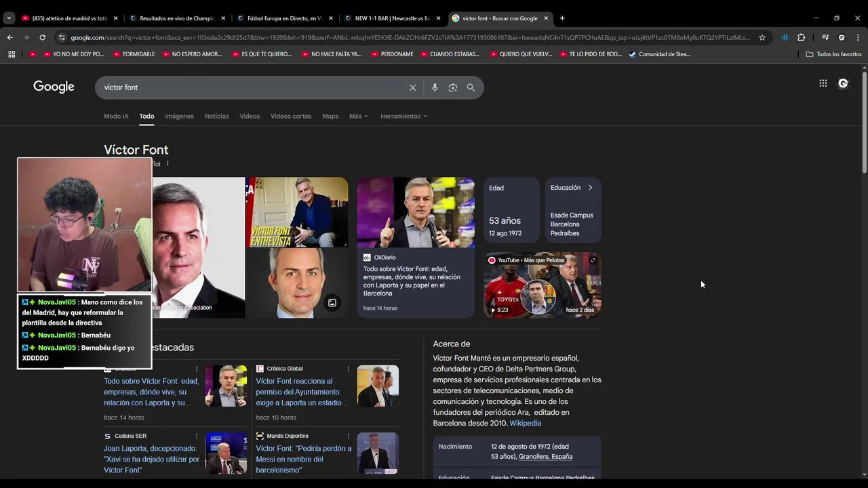Select the Noticias search tab
The width and height of the screenshot is (868, 488).
click(217, 116)
